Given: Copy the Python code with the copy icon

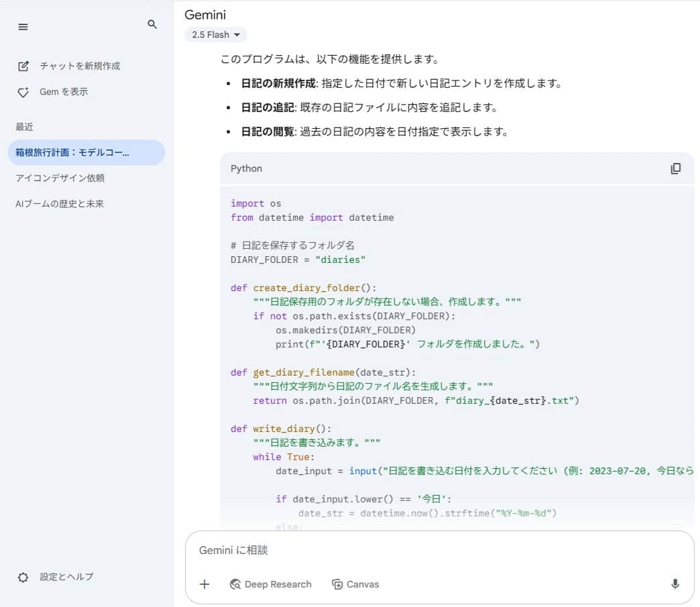Looking at the screenshot, I should [x=675, y=168].
